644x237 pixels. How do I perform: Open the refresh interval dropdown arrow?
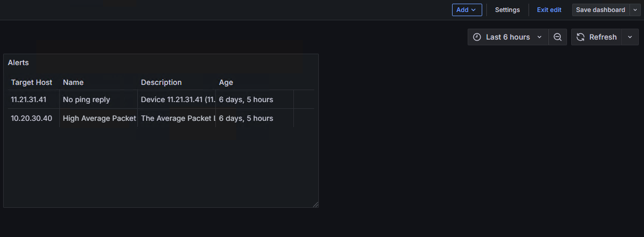coord(630,37)
